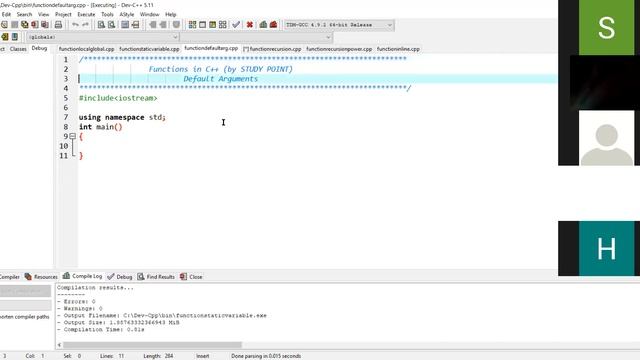The height and width of the screenshot is (360, 640).
Task: Click the Close file toolbar icon
Action: pyautogui.click(x=35, y=25)
